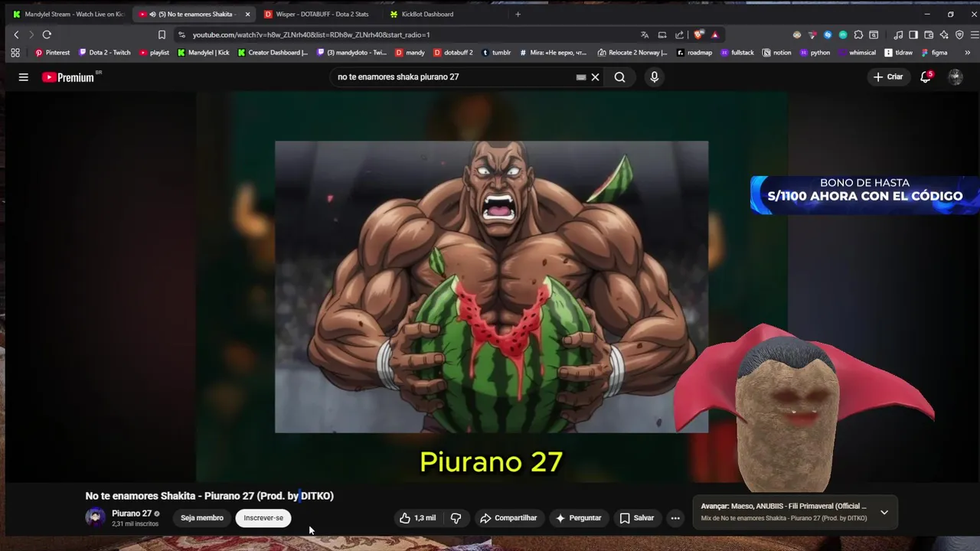
Task: Open YouTube notifications bell
Action: click(x=926, y=77)
